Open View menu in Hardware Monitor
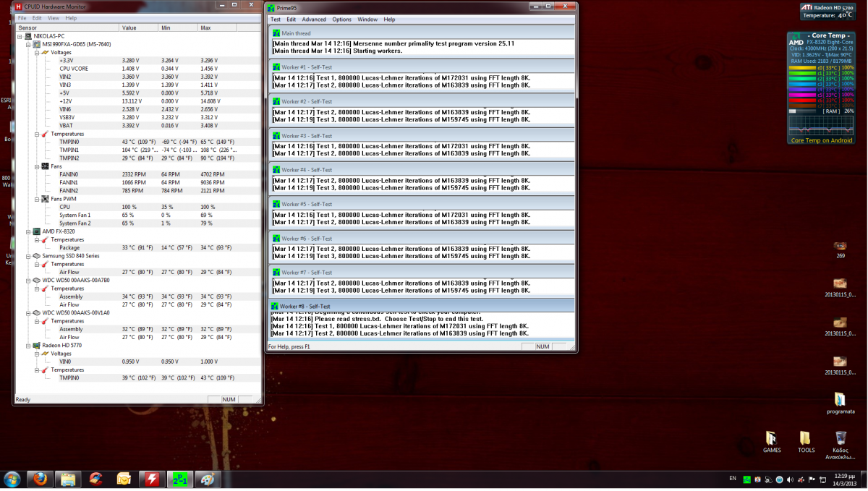Viewport: 868px width, 491px height. (54, 18)
